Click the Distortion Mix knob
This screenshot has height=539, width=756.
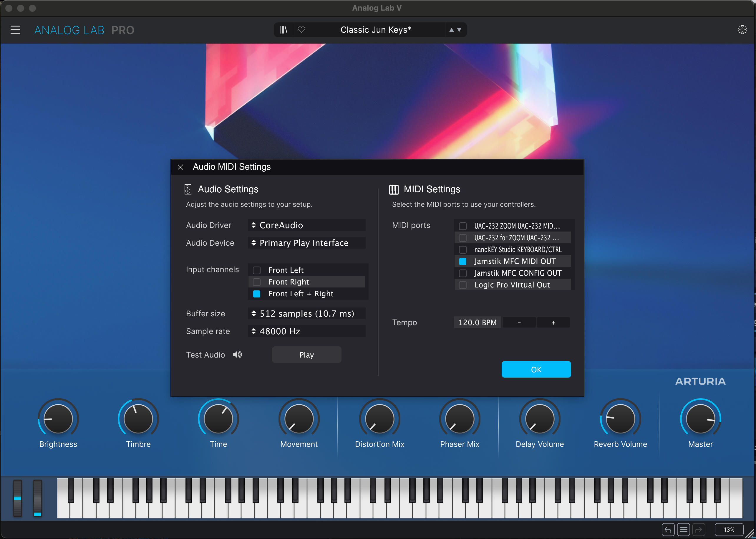[x=379, y=419]
